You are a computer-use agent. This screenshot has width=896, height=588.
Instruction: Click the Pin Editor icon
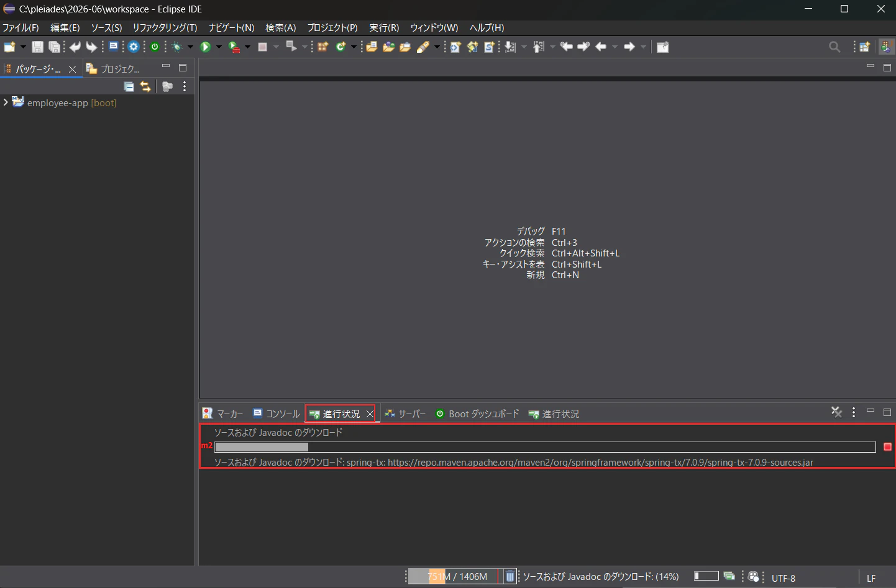pos(663,47)
